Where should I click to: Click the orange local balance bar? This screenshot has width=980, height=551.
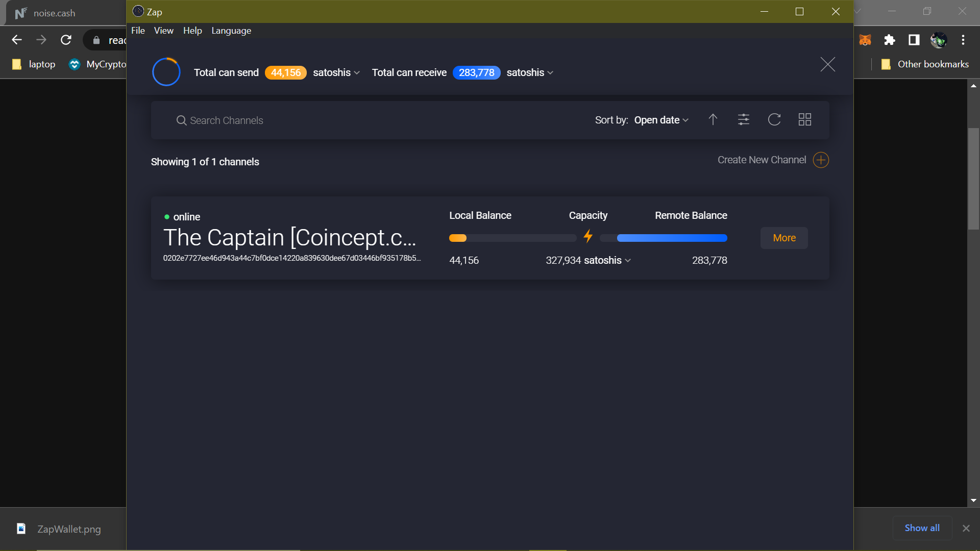458,238
